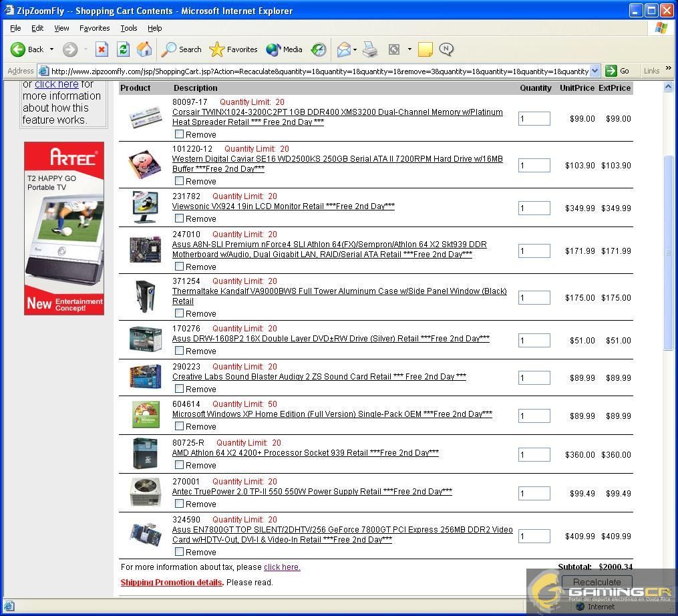Open the Media pane button
678x616 pixels.
[285, 49]
